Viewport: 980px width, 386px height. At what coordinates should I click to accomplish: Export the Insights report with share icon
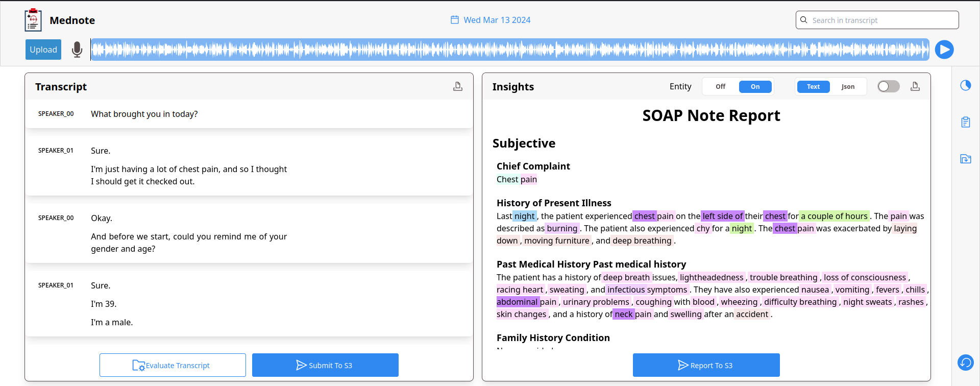point(915,87)
